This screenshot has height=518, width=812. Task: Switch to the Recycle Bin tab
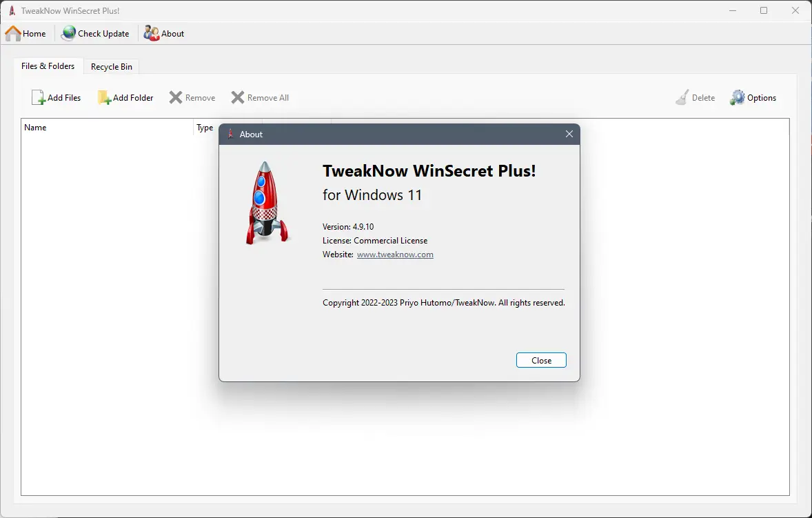112,67
